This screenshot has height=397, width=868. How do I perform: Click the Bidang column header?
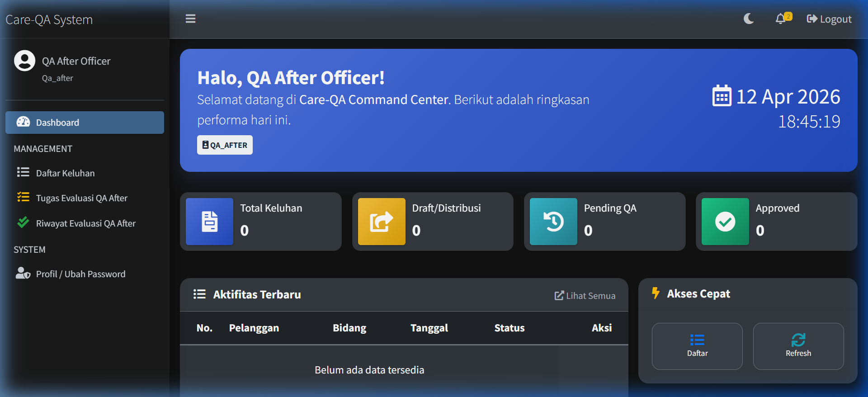pos(349,328)
